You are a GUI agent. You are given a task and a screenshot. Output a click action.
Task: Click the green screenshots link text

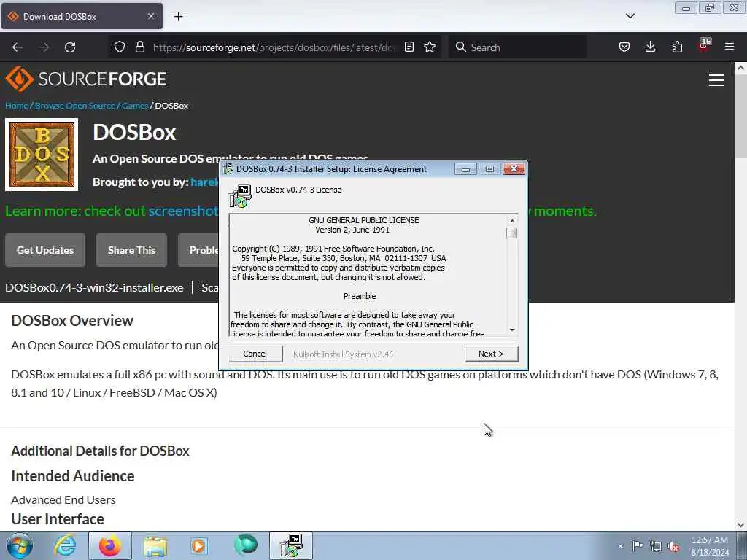coord(183,211)
